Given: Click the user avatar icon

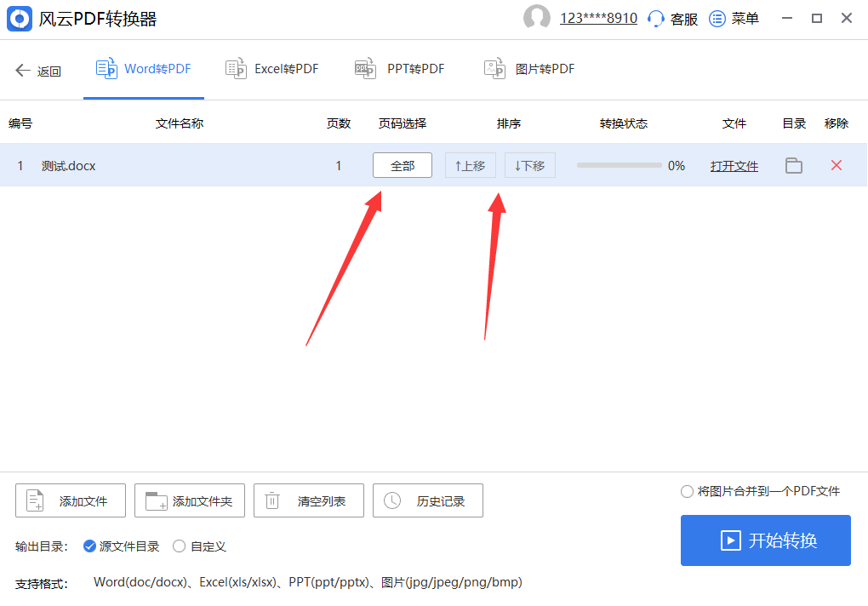Looking at the screenshot, I should (537, 17).
